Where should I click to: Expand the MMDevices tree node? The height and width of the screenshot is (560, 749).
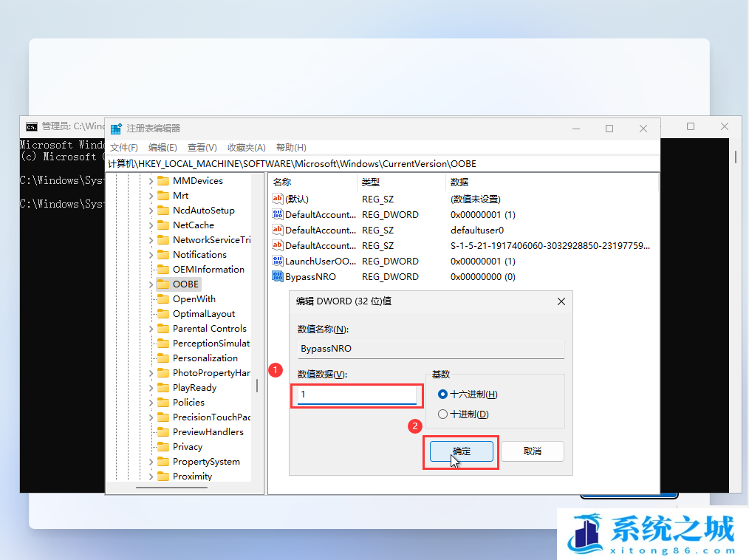click(151, 181)
